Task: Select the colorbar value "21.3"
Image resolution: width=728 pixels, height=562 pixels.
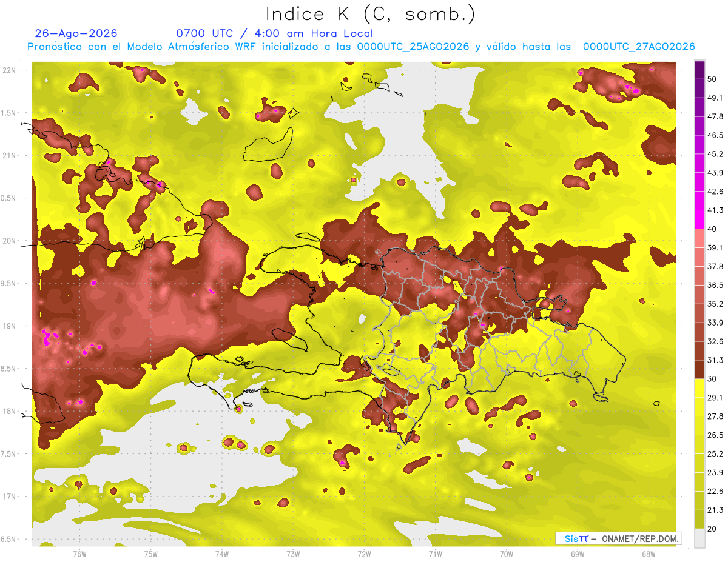Action: click(x=715, y=510)
